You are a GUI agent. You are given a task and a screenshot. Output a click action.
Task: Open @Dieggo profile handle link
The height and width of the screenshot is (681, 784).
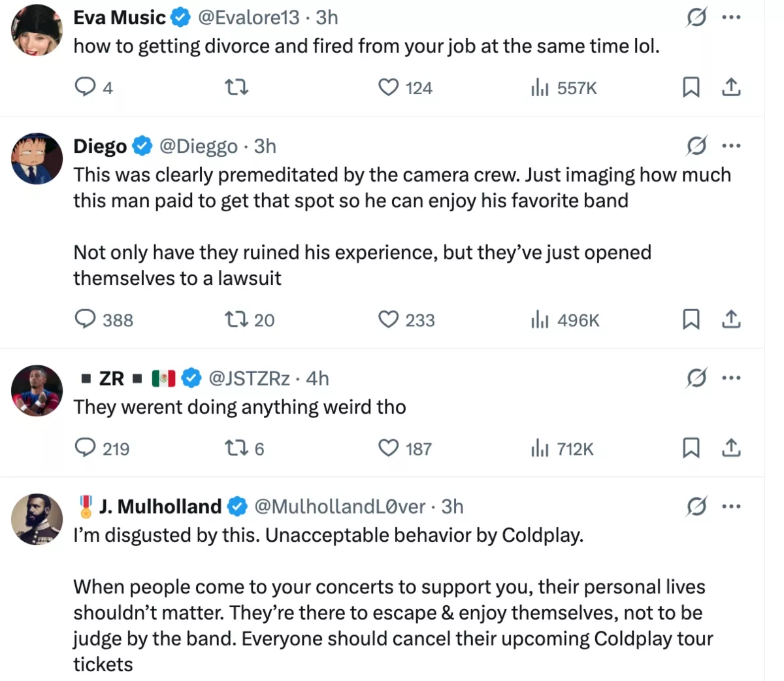click(199, 146)
